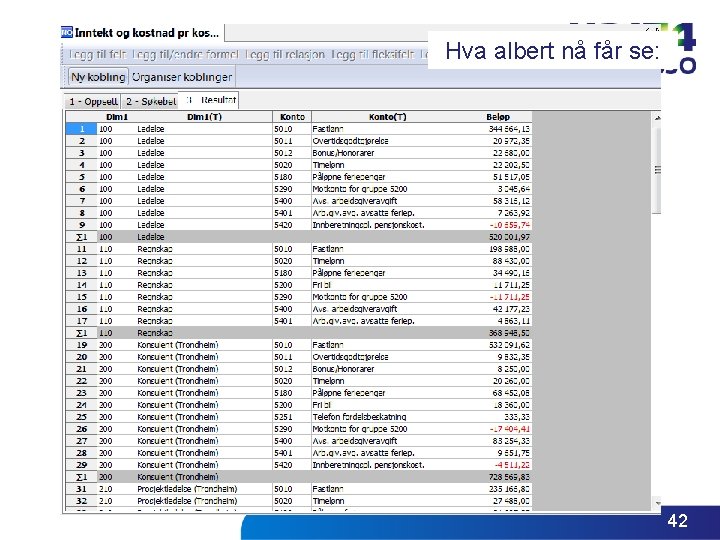Click Konsulent (Trondheim) in row 20
The image size is (720, 540).
point(178,357)
